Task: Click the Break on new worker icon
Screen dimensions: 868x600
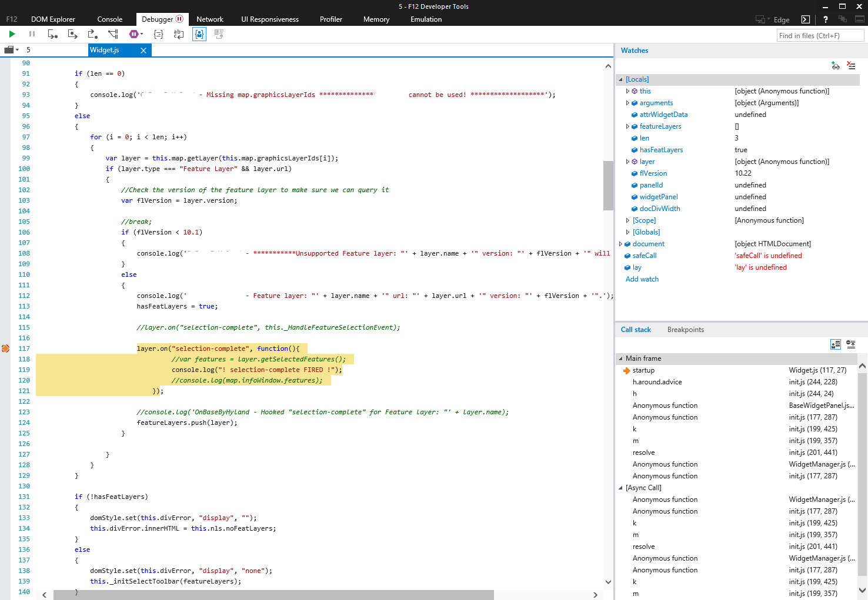Action: tap(113, 34)
